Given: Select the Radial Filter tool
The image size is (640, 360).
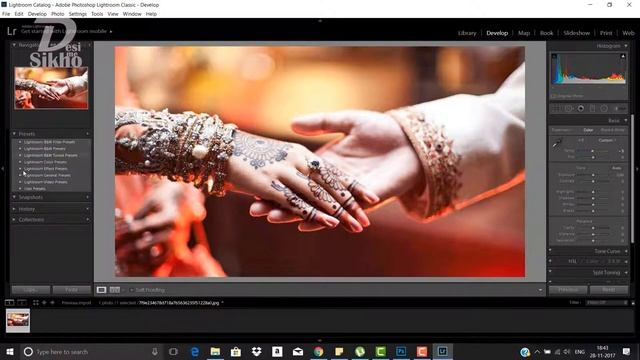Looking at the screenshot, I should point(604,109).
